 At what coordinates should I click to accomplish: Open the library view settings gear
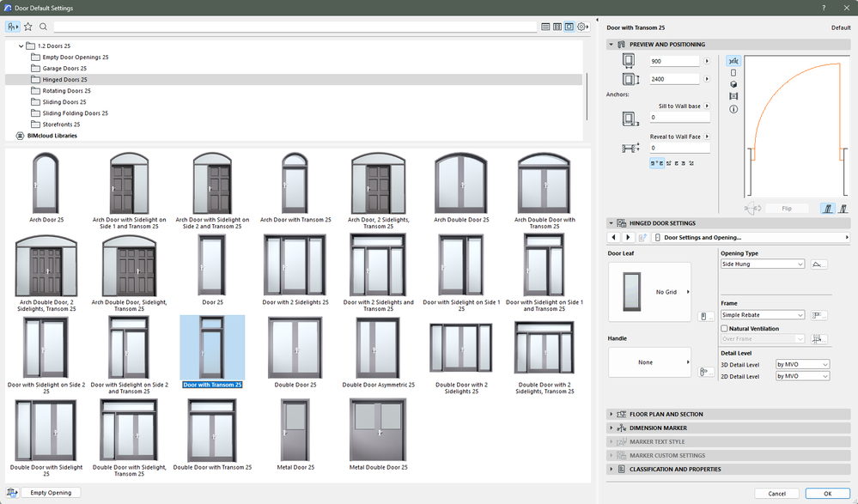point(582,27)
